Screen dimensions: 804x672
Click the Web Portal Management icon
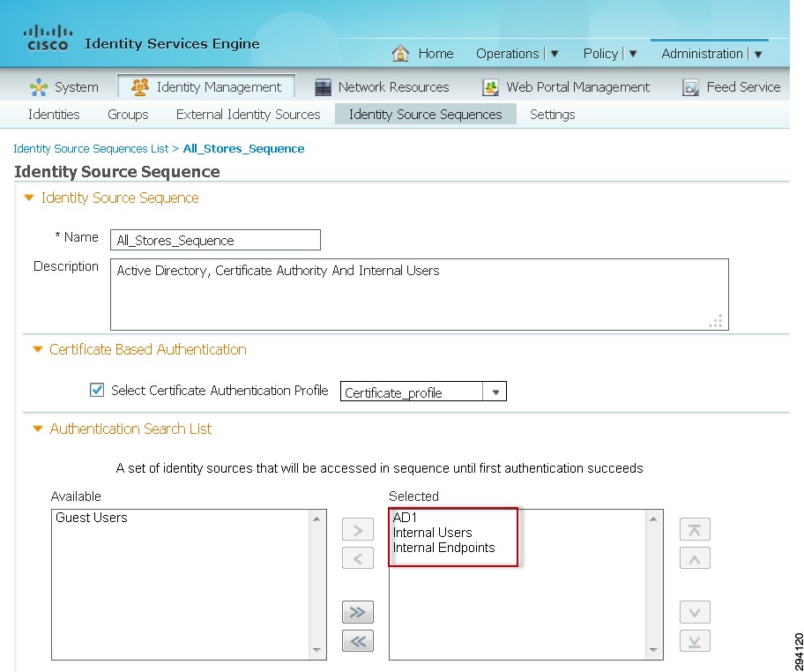click(x=491, y=87)
